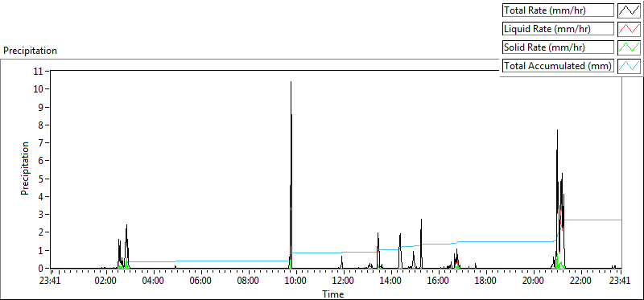Screen dimensions: 644x300
Task: Click the 12:00 time axis label
Action: pos(344,282)
